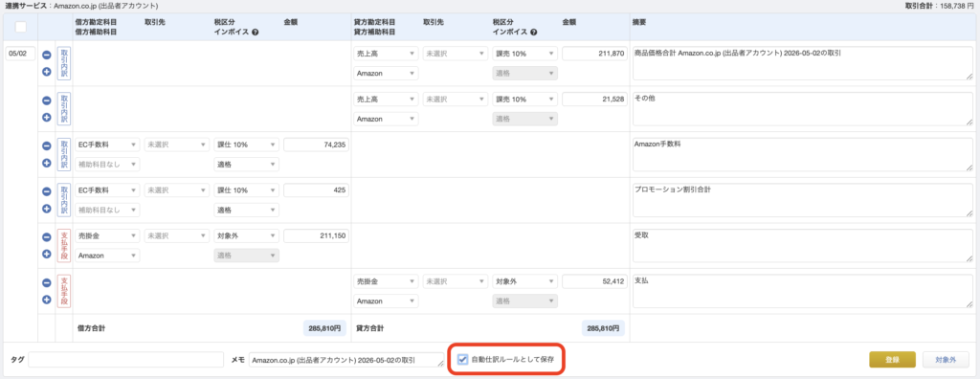This screenshot has height=379, width=980.
Task: Open 課仕 10% tax dropdown on 74,235 row
Action: coord(246,145)
